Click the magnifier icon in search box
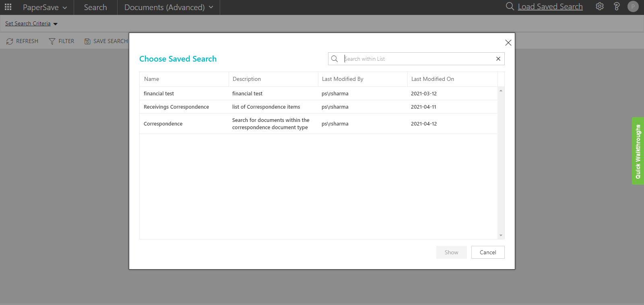 click(x=334, y=59)
